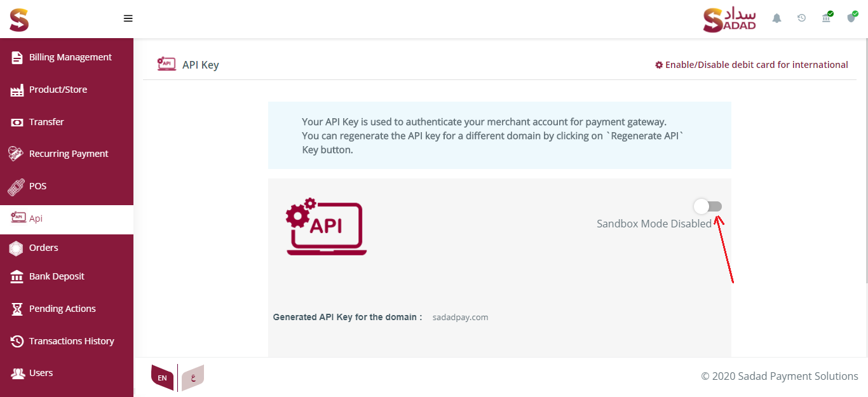Viewport: 868px width, 397px height.
Task: Open Orders from the sidebar
Action: click(x=43, y=248)
